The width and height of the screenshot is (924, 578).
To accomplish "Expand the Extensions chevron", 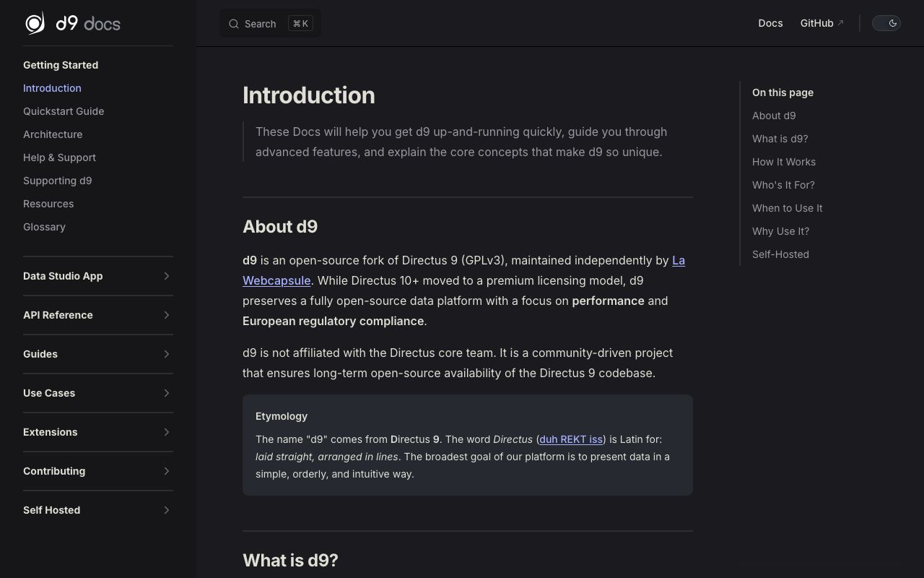I will [x=167, y=432].
